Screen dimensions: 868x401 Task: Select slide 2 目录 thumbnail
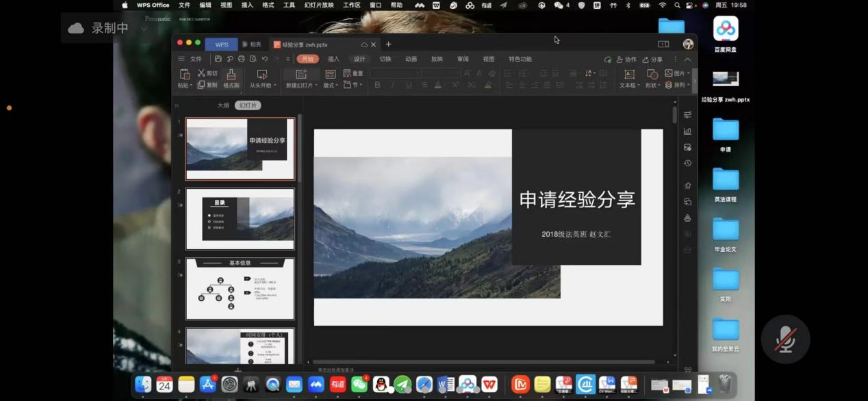(x=240, y=219)
